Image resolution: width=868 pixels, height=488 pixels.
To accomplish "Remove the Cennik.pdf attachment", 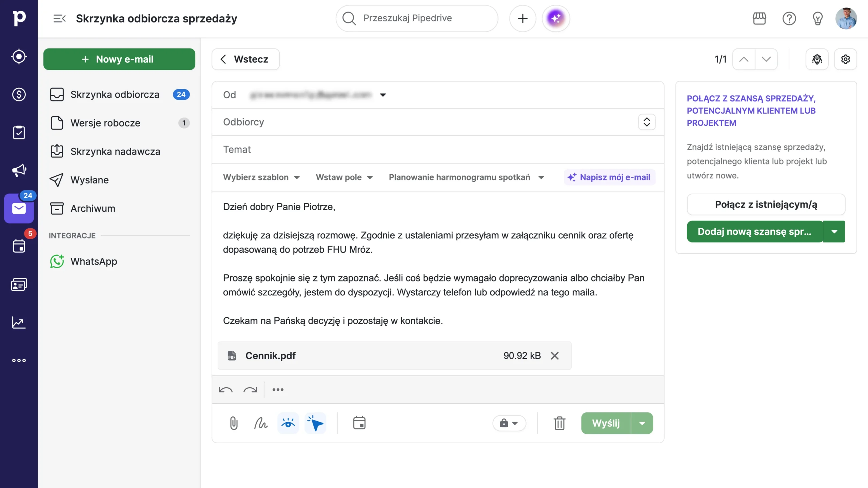I will (555, 356).
